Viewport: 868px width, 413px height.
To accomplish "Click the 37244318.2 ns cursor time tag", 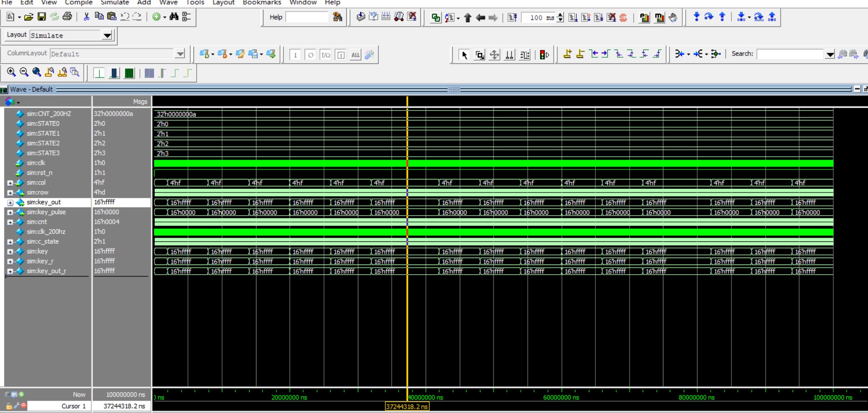I will (x=407, y=407).
